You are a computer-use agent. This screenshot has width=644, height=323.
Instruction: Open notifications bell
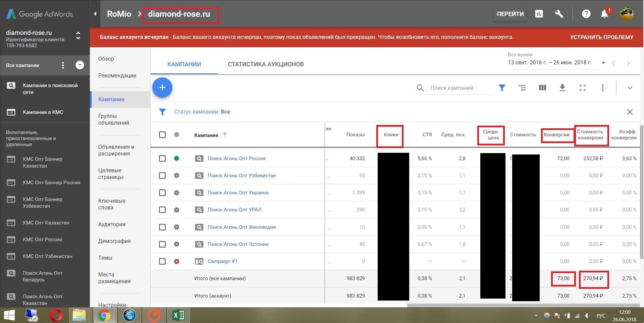(605, 14)
